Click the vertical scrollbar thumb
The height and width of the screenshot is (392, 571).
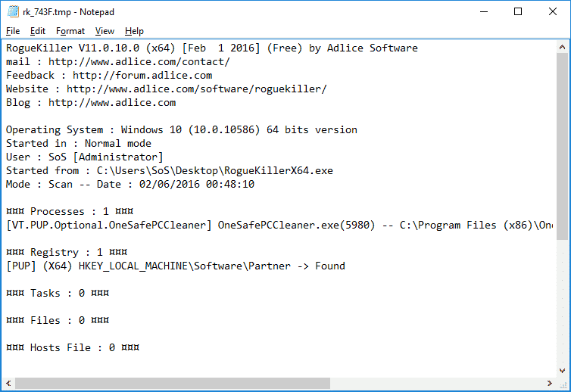click(562, 144)
